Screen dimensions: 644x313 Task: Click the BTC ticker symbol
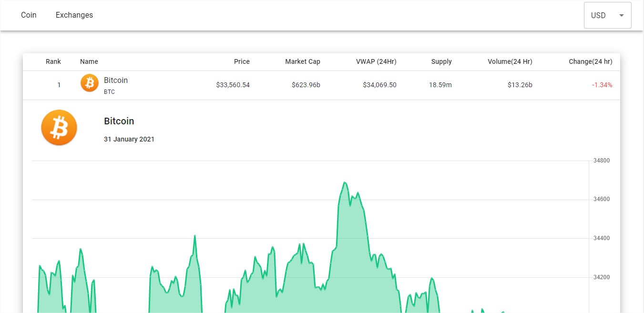pyautogui.click(x=109, y=92)
